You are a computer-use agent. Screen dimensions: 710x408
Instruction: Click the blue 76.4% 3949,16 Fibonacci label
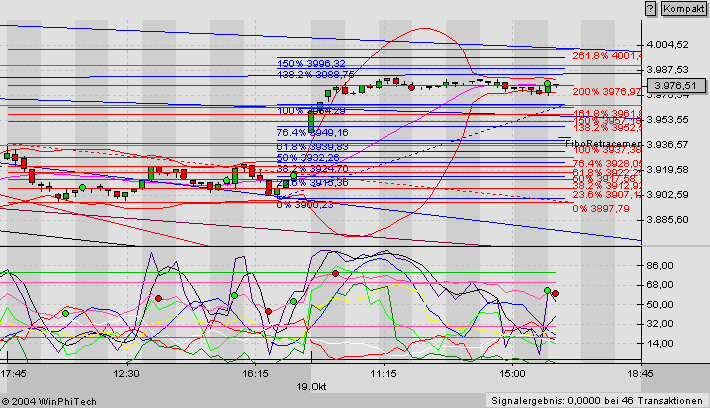(x=312, y=132)
